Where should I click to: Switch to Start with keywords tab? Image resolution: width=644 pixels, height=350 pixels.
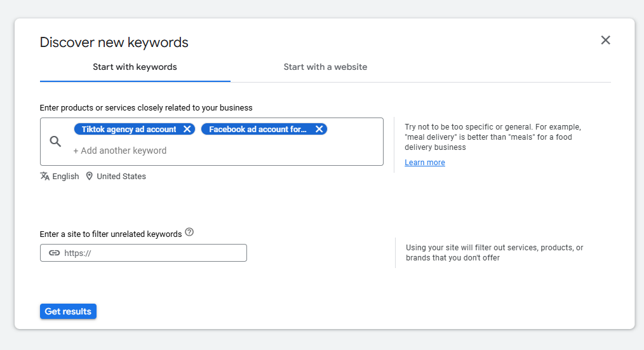click(x=135, y=67)
